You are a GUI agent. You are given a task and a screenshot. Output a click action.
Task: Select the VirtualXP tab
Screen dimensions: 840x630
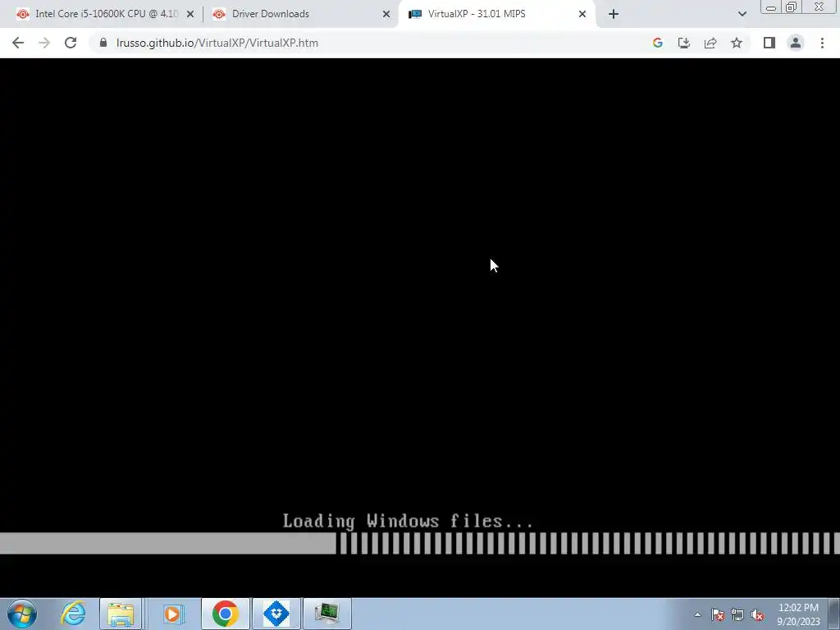click(495, 14)
